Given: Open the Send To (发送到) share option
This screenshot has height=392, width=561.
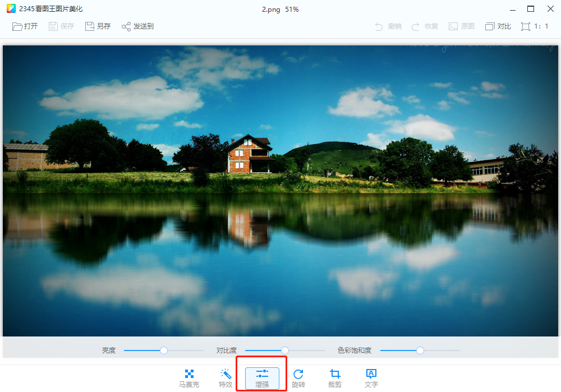Looking at the screenshot, I should [x=137, y=26].
